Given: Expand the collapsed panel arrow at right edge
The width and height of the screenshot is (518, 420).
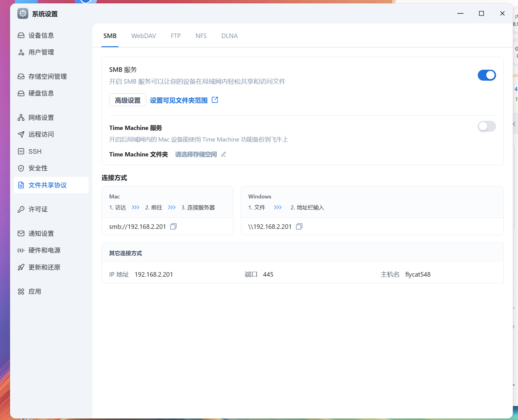Looking at the screenshot, I should click(x=514, y=124).
